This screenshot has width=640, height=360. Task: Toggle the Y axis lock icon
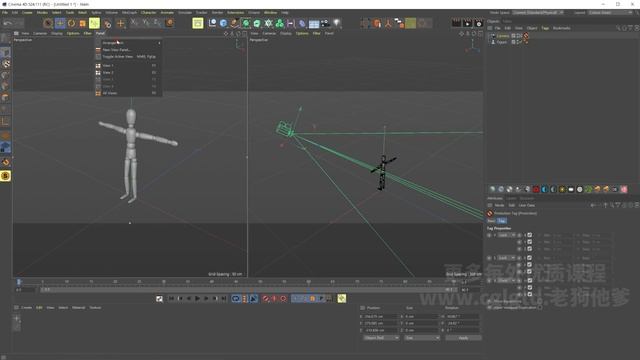(x=146, y=23)
